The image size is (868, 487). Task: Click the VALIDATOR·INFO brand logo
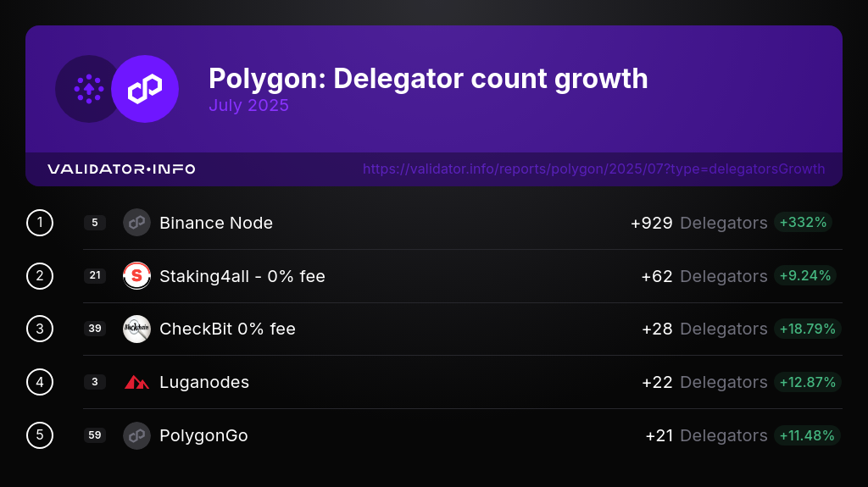point(121,169)
